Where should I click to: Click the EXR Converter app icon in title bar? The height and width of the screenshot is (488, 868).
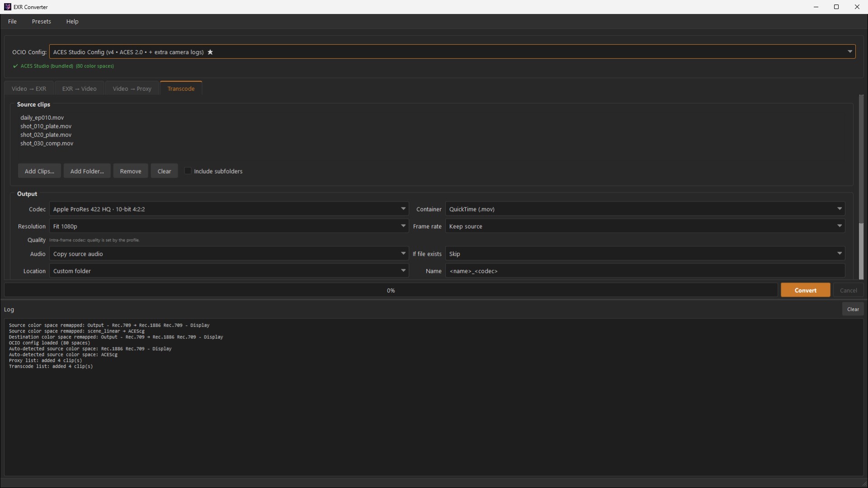pyautogui.click(x=7, y=7)
